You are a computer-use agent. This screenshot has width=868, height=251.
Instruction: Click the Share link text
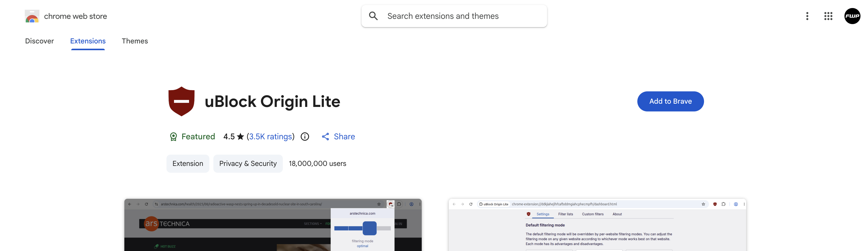pos(344,136)
